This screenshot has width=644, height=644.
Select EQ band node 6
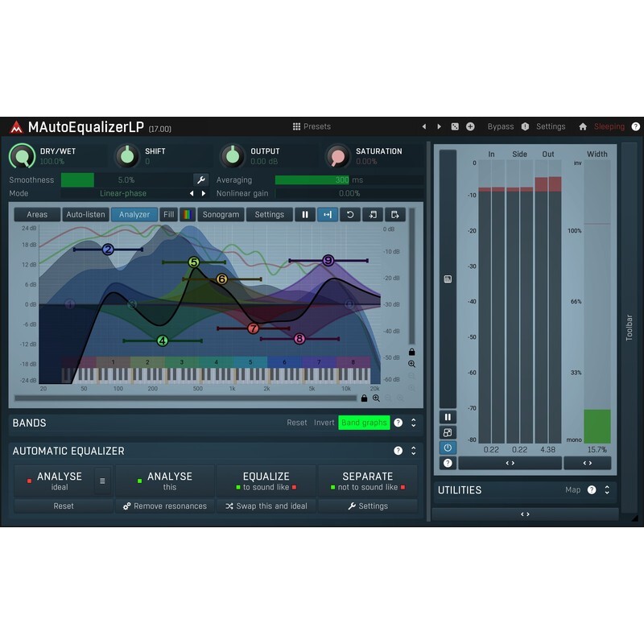222,279
